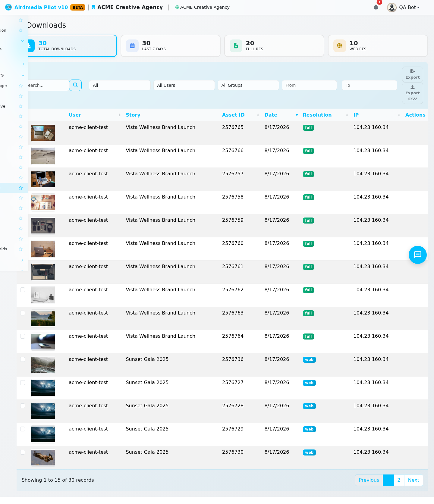Click the Full Res download file icon
The height and width of the screenshot is (504, 434).
click(x=236, y=46)
